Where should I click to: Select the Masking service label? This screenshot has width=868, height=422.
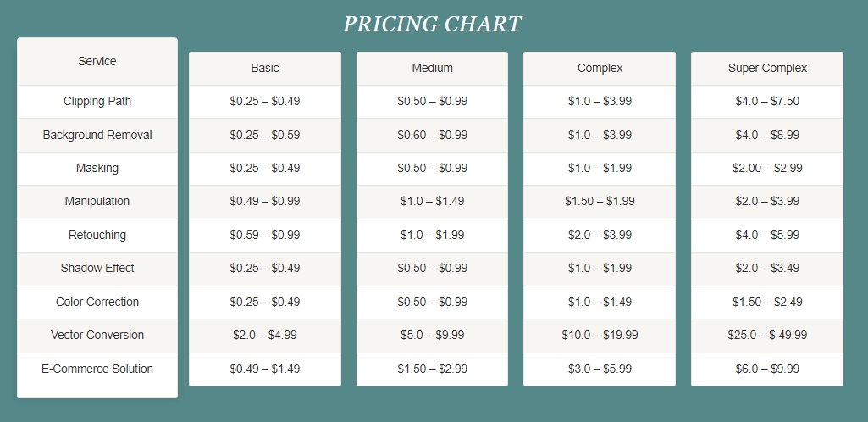pyautogui.click(x=97, y=169)
